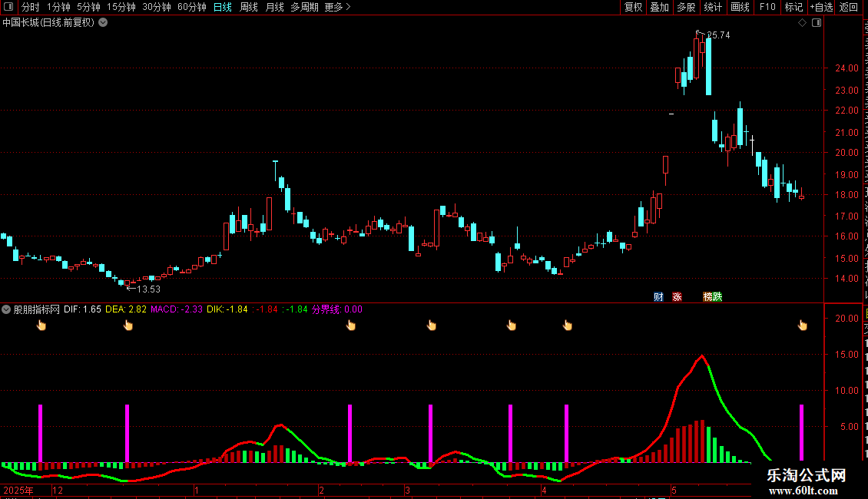Image resolution: width=868 pixels, height=499 pixels.
Task: Click the leftmost hand signal icon
Action: pos(41,326)
